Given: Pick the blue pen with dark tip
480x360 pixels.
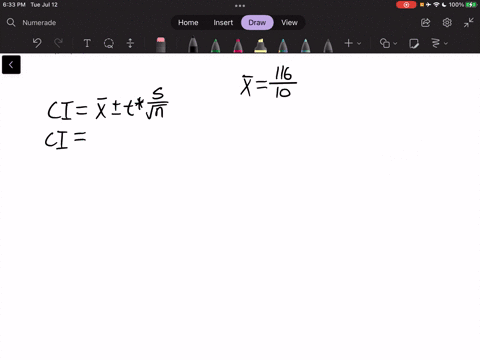Looking at the screenshot, I should (x=283, y=45).
